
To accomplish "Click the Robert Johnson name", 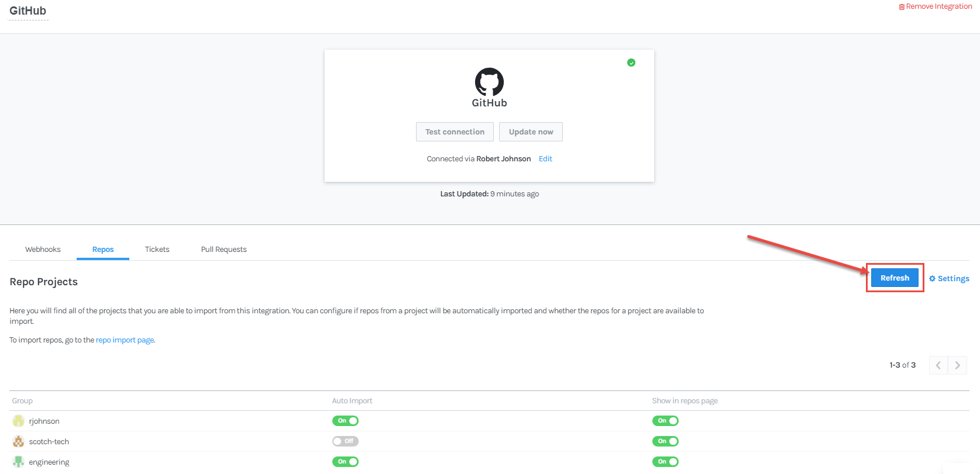I will point(504,159).
